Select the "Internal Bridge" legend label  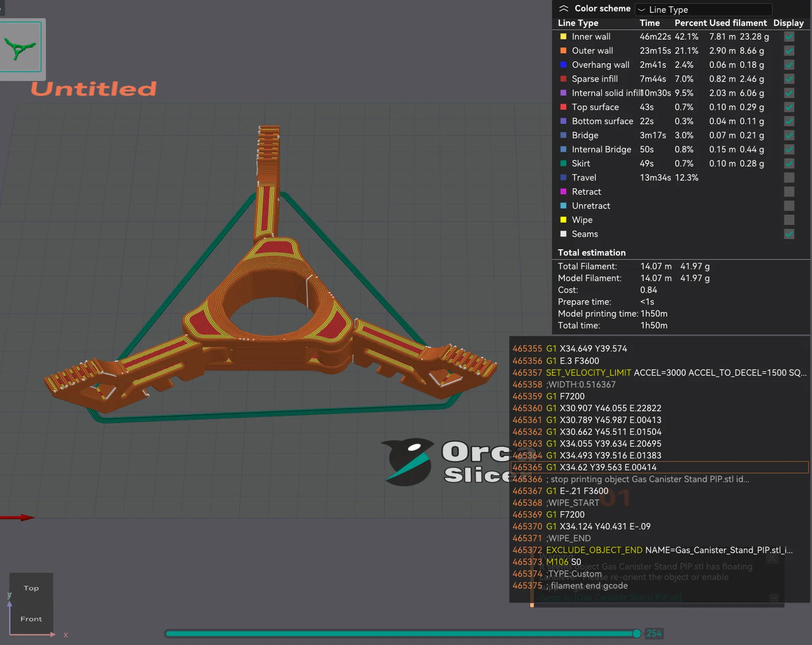pos(601,149)
